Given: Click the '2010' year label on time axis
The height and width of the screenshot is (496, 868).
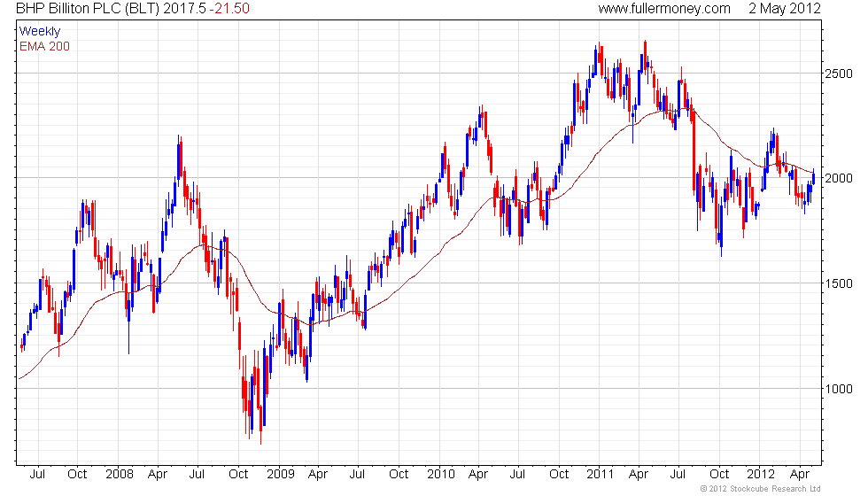Looking at the screenshot, I should pos(441,474).
